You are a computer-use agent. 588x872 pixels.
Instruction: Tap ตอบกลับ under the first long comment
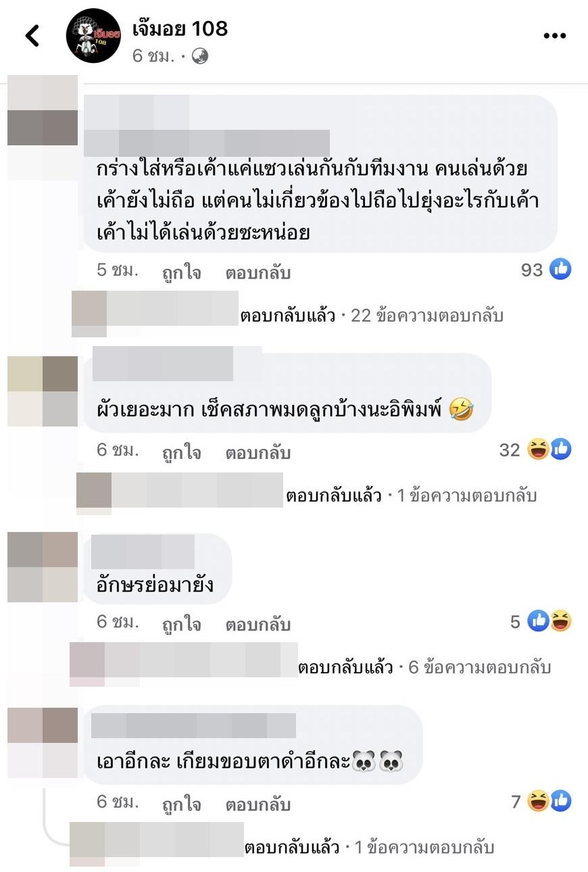(258, 272)
